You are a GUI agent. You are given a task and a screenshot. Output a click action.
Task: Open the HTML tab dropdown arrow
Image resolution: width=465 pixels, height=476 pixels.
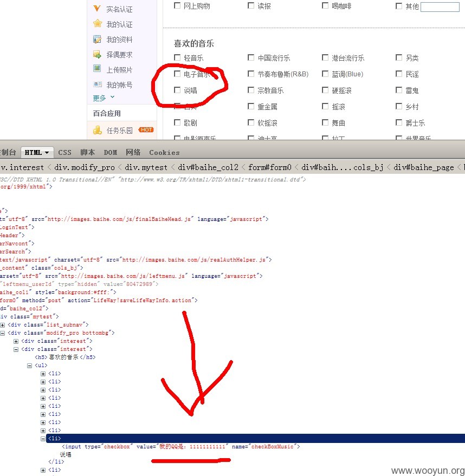pyautogui.click(x=47, y=153)
